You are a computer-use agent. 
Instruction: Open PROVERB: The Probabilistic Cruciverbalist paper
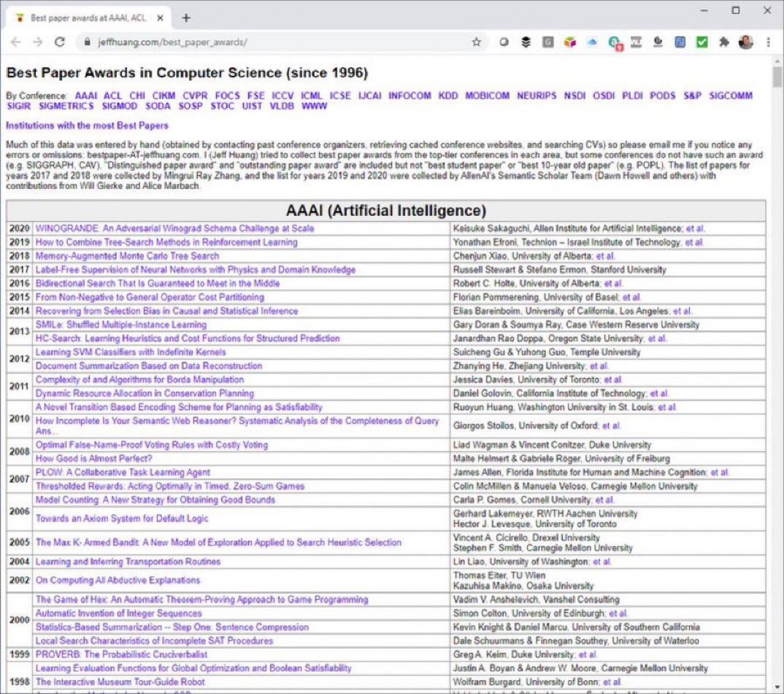(x=121, y=654)
